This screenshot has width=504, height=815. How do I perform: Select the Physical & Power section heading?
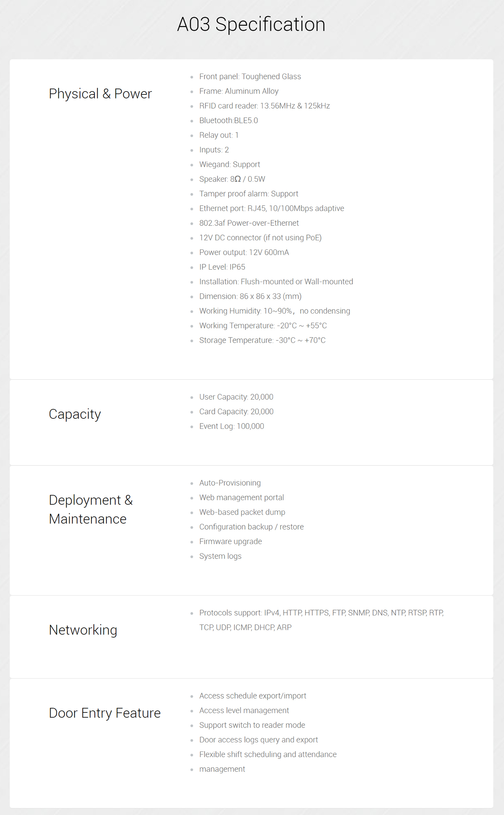100,93
